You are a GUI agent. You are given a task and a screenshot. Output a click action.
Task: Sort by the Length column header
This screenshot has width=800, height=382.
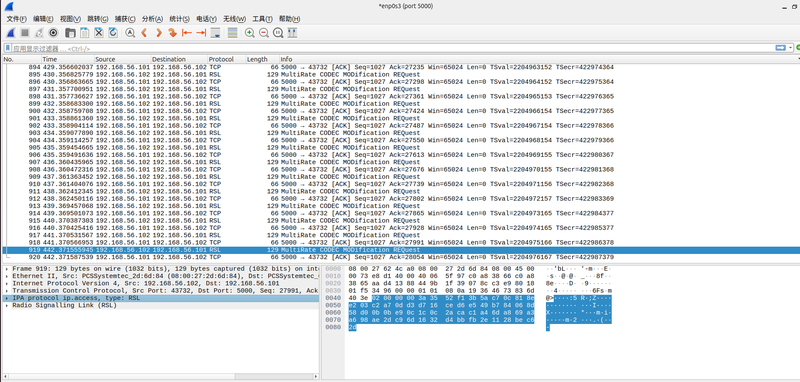[x=262, y=59]
